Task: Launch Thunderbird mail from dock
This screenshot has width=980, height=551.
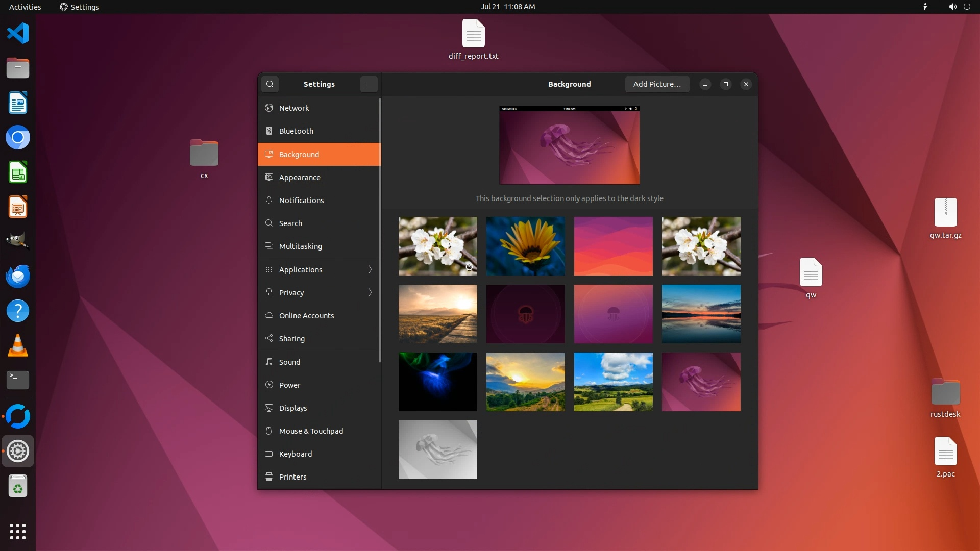Action: tap(18, 277)
